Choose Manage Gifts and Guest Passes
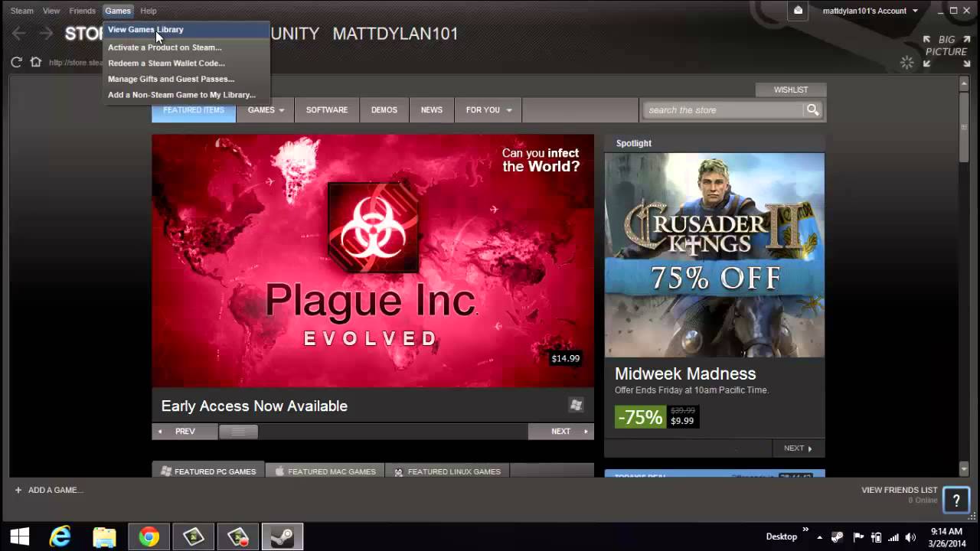This screenshot has width=980, height=551. coord(186,79)
